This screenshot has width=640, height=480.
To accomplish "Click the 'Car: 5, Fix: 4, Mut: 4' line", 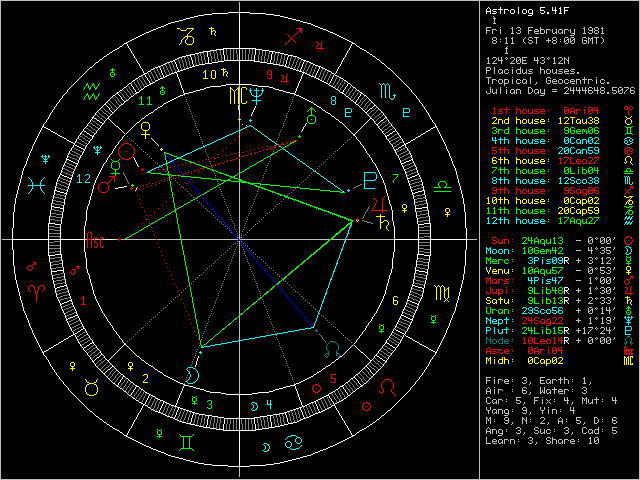I will click(551, 401).
